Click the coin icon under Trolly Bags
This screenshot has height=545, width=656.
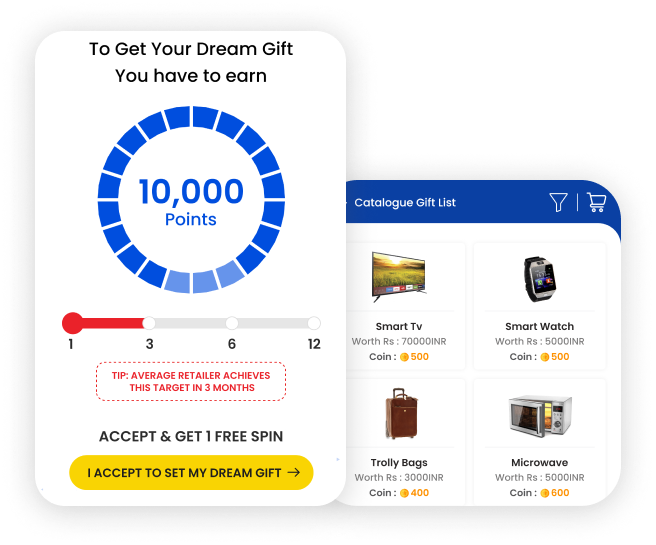[404, 493]
